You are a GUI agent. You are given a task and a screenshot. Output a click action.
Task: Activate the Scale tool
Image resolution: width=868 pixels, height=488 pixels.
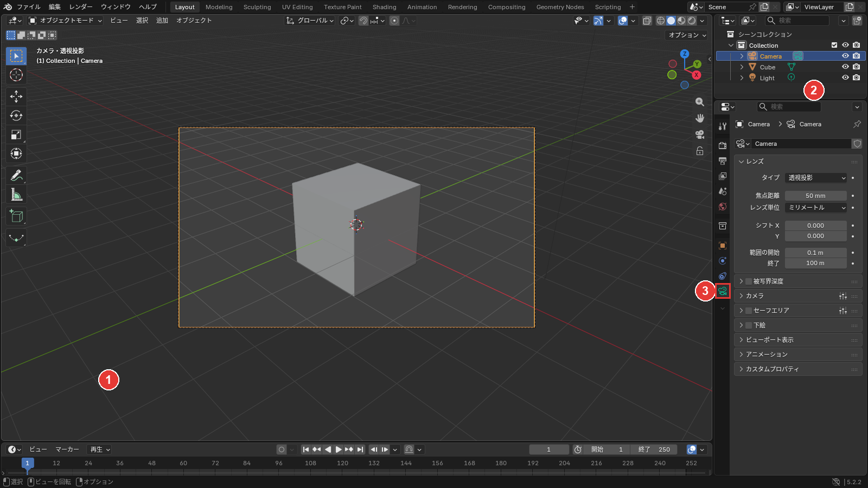pos(16,134)
